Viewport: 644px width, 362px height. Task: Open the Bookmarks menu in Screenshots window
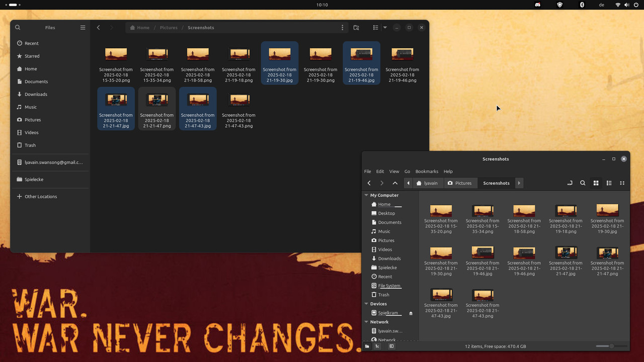(x=427, y=171)
